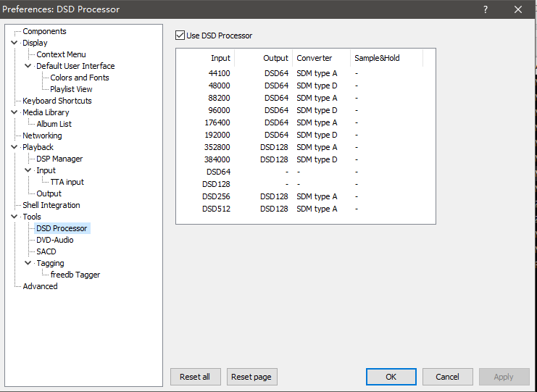This screenshot has height=392, width=537.
Task: Open the Colors and Fonts page
Action: 80,78
